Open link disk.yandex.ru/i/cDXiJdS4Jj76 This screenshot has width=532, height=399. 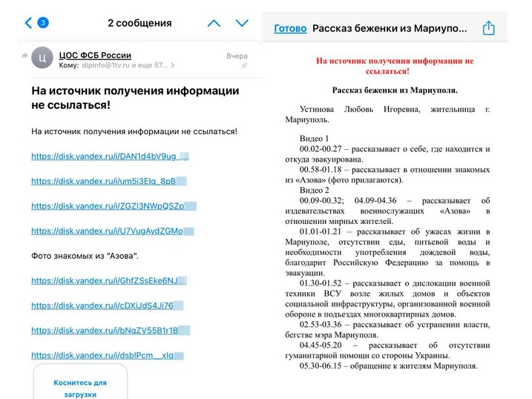(x=107, y=306)
